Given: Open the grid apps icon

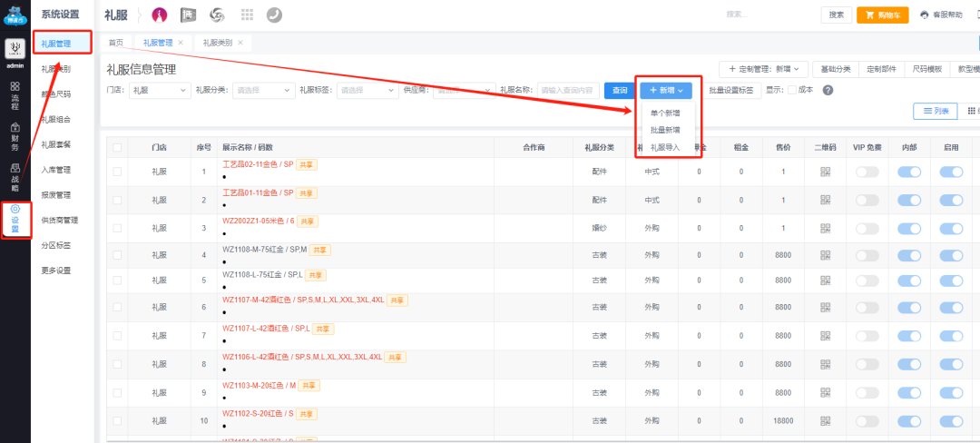Looking at the screenshot, I should coord(247,15).
